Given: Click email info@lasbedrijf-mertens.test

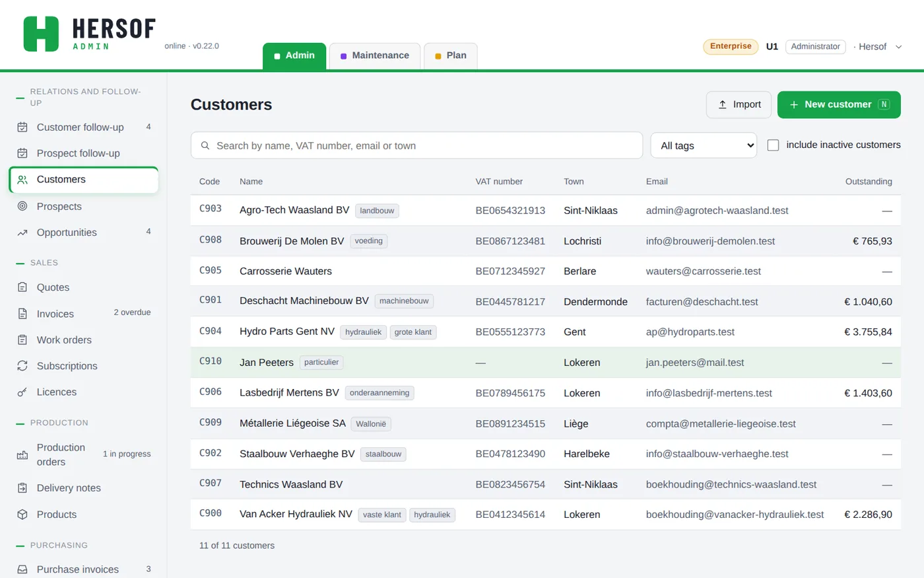Looking at the screenshot, I should [x=709, y=393].
